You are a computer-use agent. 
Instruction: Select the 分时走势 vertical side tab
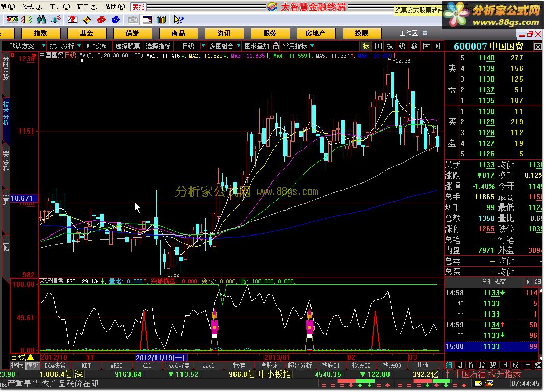pos(6,67)
